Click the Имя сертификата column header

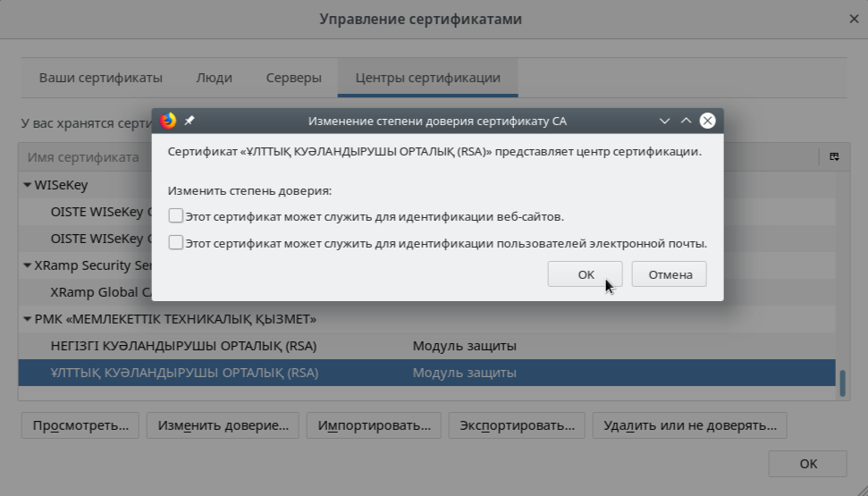[84, 157]
